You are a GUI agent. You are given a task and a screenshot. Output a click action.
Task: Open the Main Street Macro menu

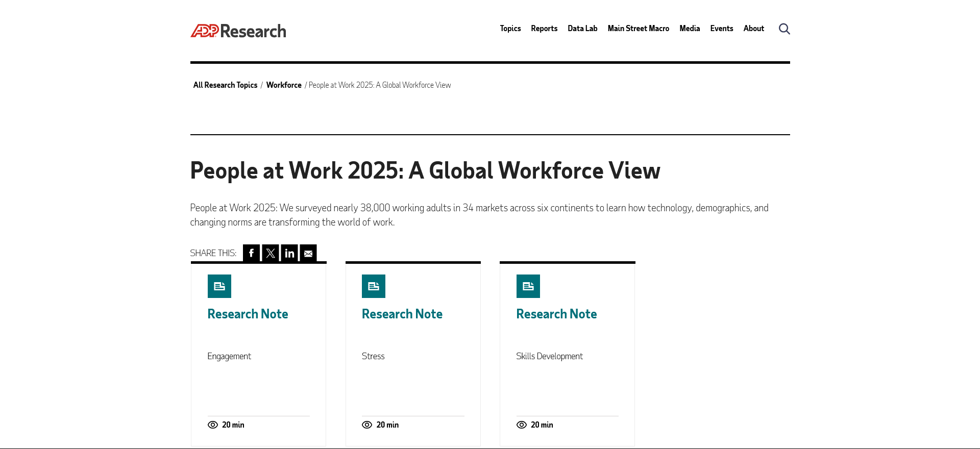point(639,29)
